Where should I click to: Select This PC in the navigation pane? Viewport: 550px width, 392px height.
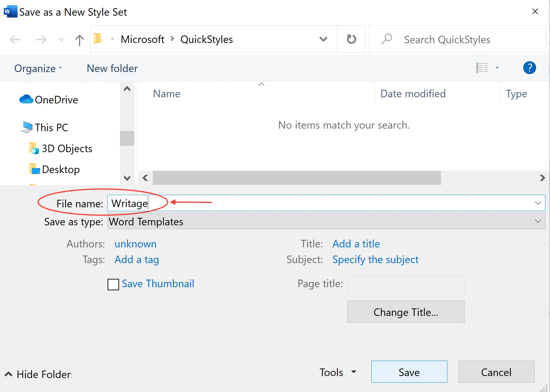(51, 127)
